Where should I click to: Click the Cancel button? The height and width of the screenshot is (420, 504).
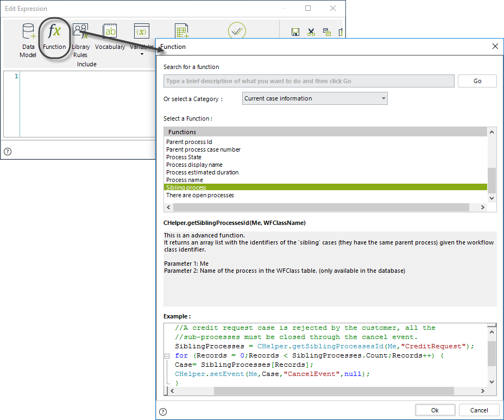pos(479,410)
